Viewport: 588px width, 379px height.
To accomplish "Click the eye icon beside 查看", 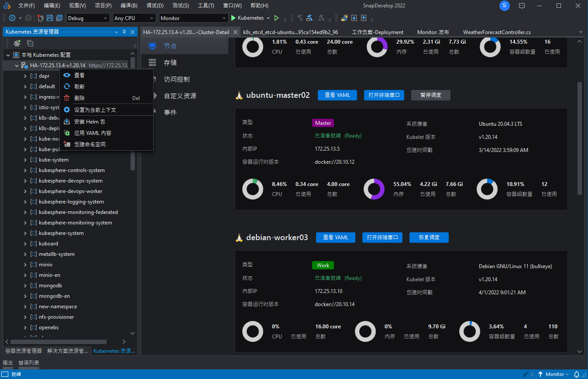I will [67, 75].
